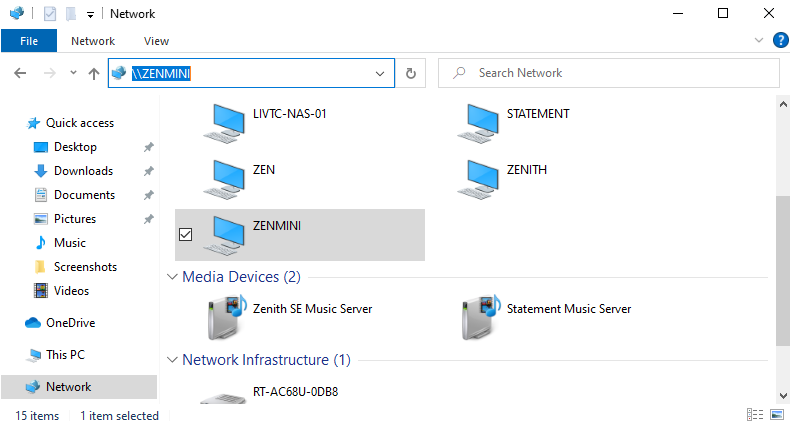Screen dimensions: 790x425
Task: Open the recent locations dropdown arrow
Action: pyautogui.click(x=73, y=73)
